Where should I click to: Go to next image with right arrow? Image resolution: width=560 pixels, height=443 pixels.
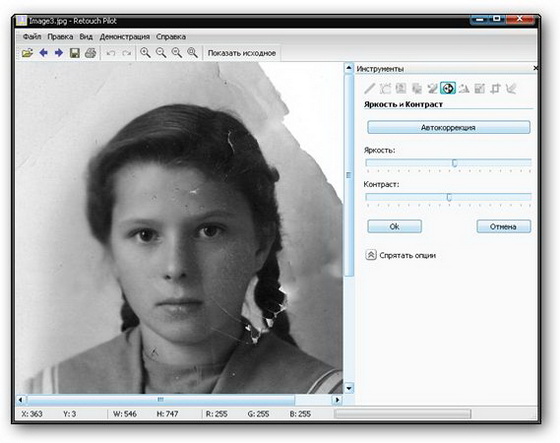tap(59, 53)
